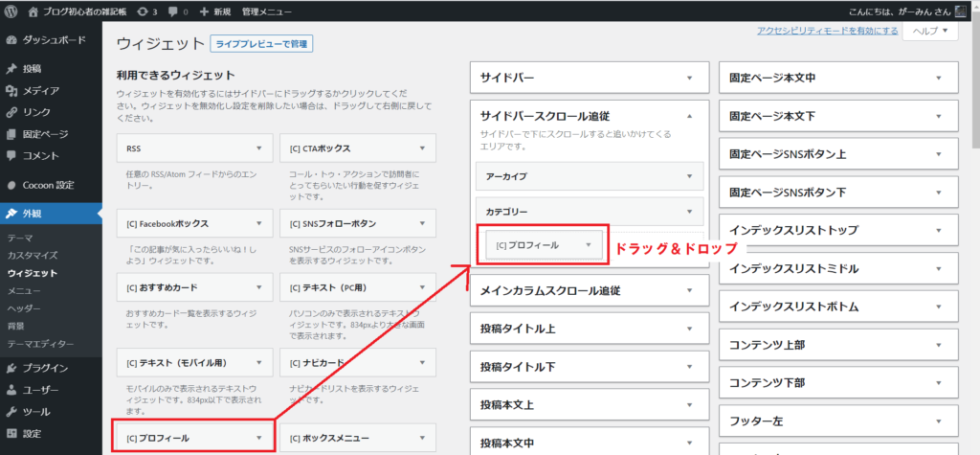Click the コメント bubble icon in the sidebar
Viewport: 980px width, 455px height.
click(11, 156)
